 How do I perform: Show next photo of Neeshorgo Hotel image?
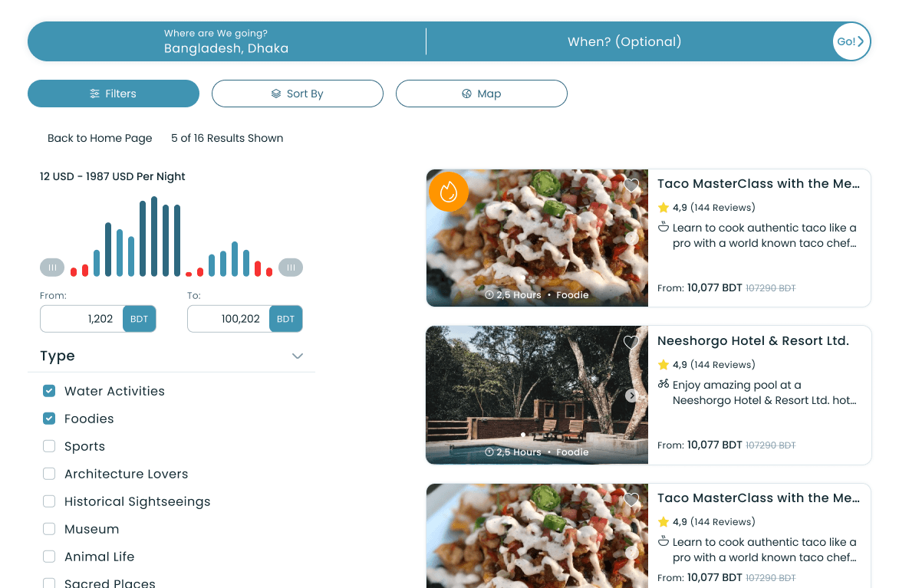click(631, 396)
